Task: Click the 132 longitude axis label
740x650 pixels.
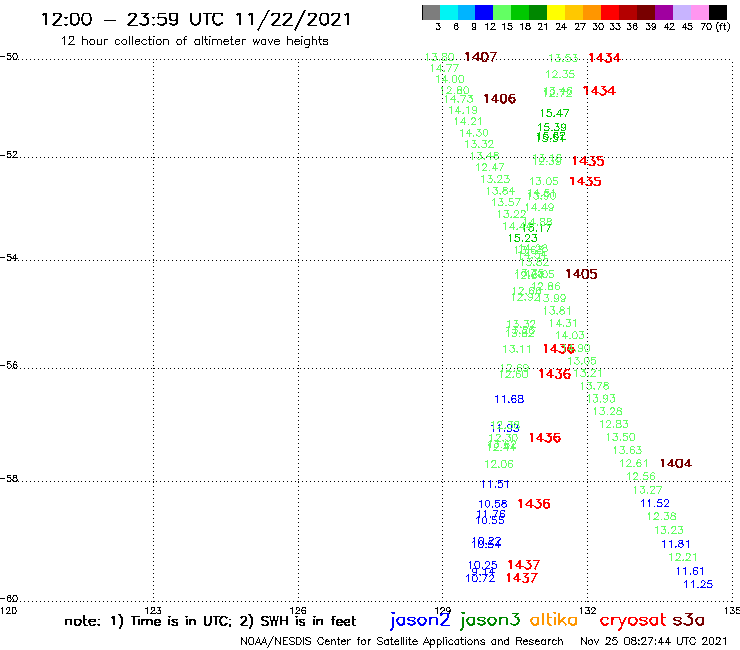Action: pyautogui.click(x=588, y=610)
